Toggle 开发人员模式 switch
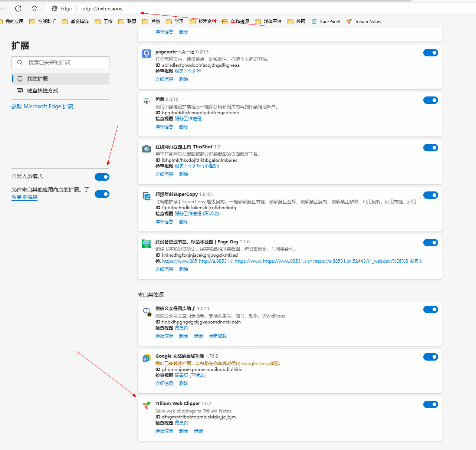 coord(102,177)
